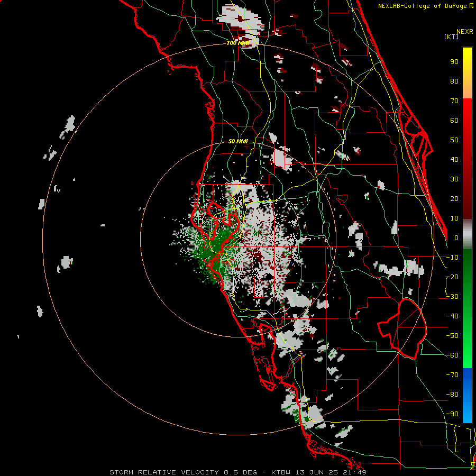Click the positive 70 scale value
Screen dimensions: 476x476
(x=454, y=101)
